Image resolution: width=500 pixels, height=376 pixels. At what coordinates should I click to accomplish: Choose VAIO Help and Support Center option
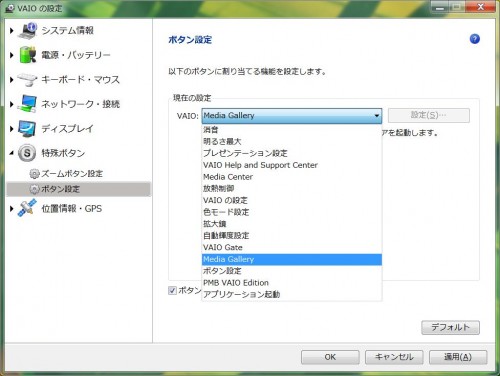point(292,165)
